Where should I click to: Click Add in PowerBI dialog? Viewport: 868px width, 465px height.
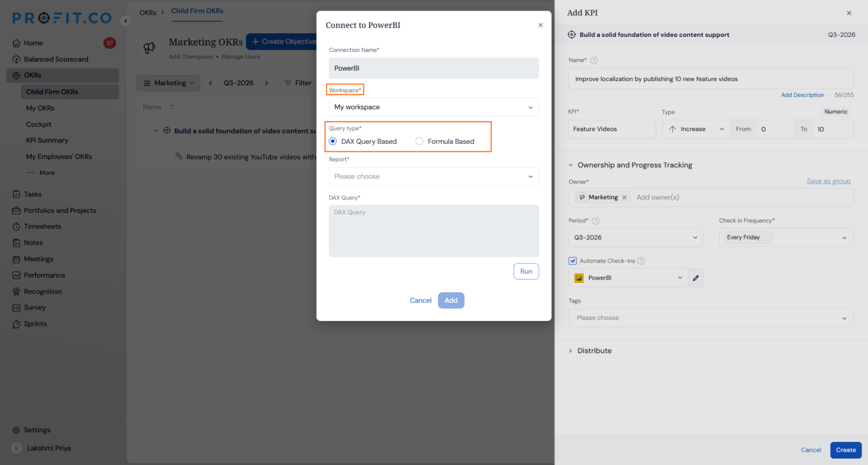click(451, 301)
